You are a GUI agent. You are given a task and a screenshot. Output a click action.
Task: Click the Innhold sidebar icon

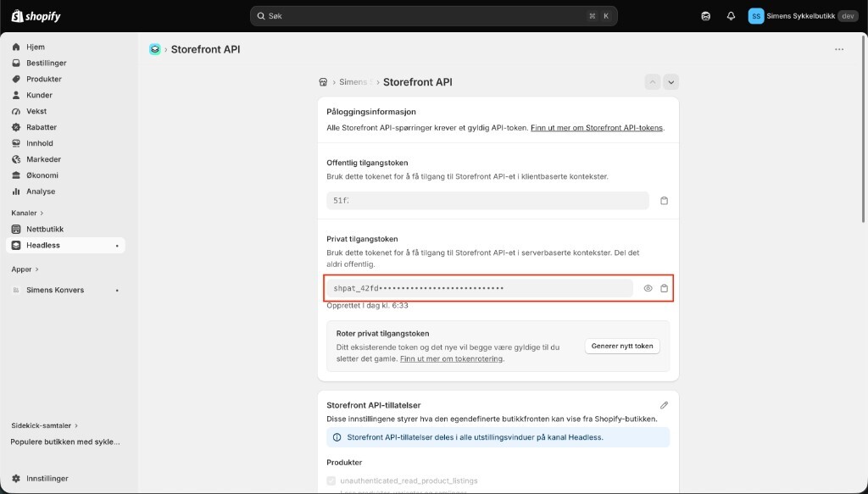pyautogui.click(x=16, y=143)
